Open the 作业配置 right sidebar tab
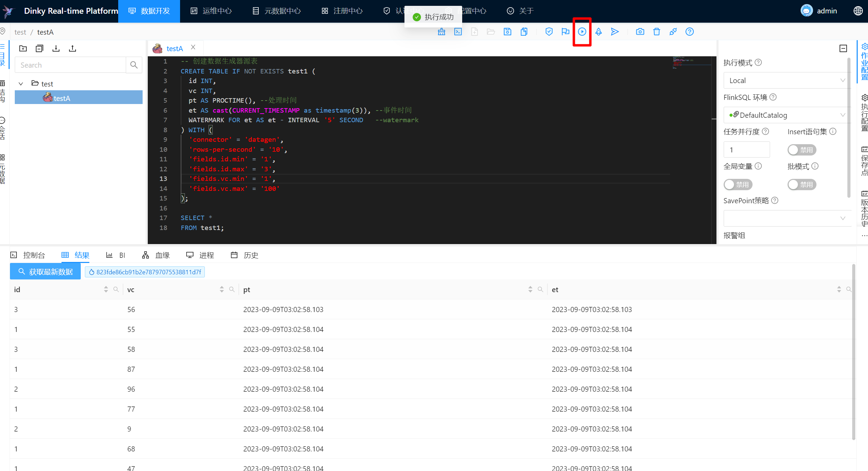The image size is (868, 471). point(864,62)
